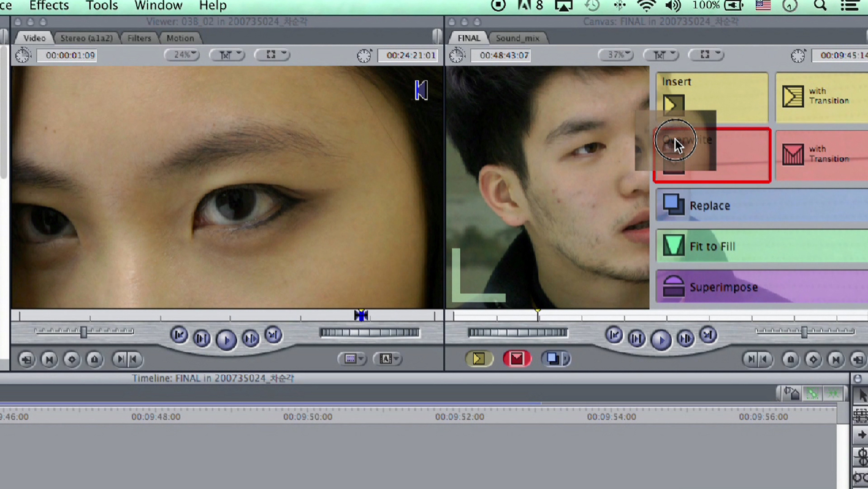Click Superimpose in the edit overlay
868x489 pixels.
tap(762, 287)
